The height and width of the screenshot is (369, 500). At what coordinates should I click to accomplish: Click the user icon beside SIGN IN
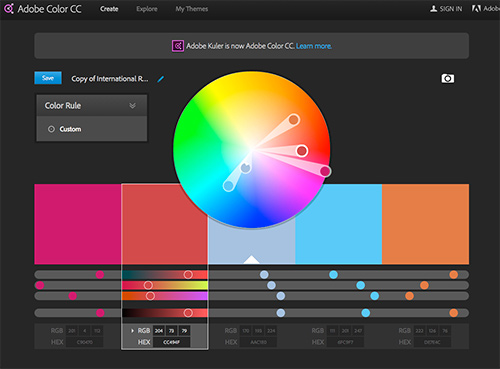433,9
